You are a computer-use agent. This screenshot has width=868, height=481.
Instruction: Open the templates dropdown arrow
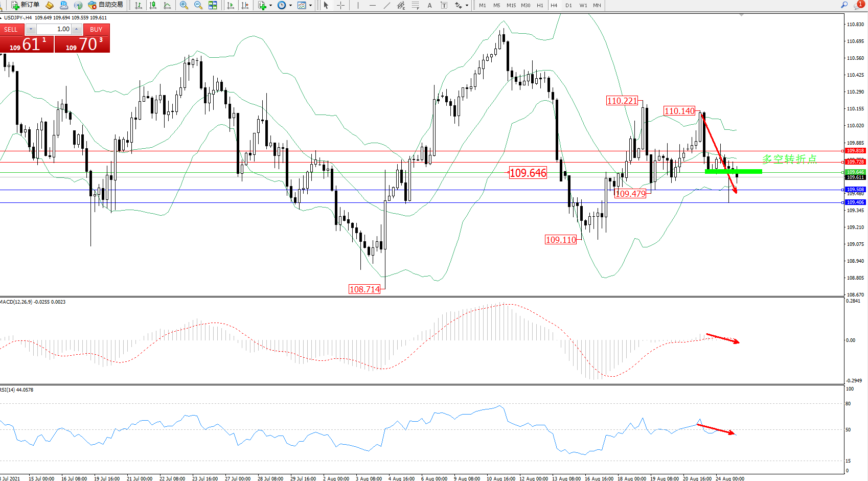click(310, 6)
